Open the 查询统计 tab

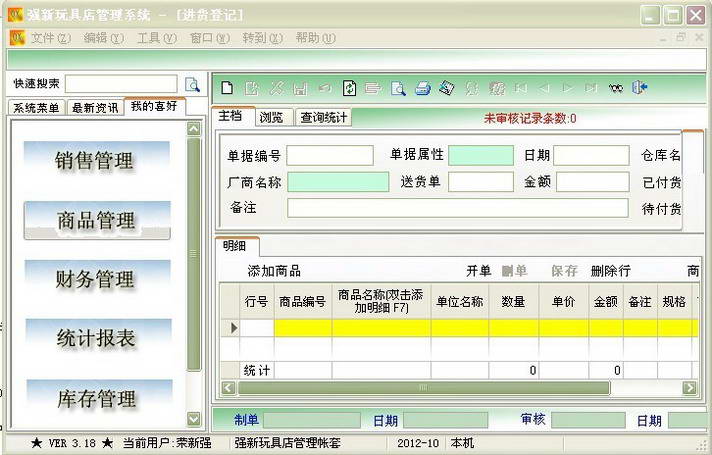click(323, 118)
